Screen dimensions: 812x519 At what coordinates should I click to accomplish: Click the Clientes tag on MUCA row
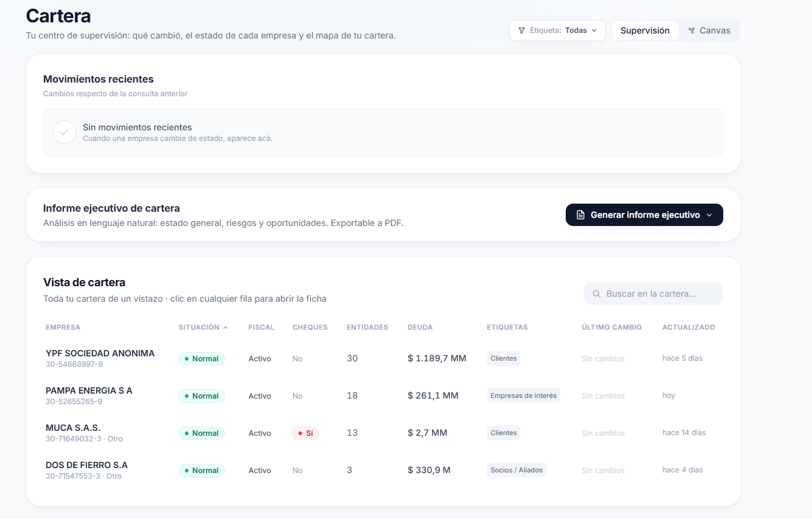(x=504, y=433)
